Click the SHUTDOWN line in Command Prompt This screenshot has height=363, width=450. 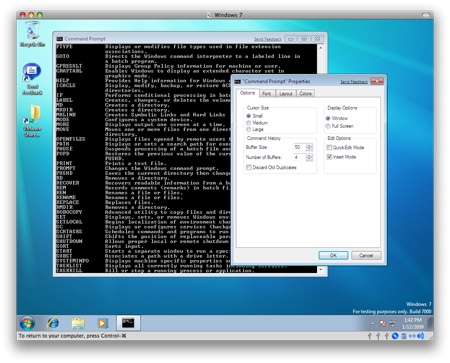143,241
